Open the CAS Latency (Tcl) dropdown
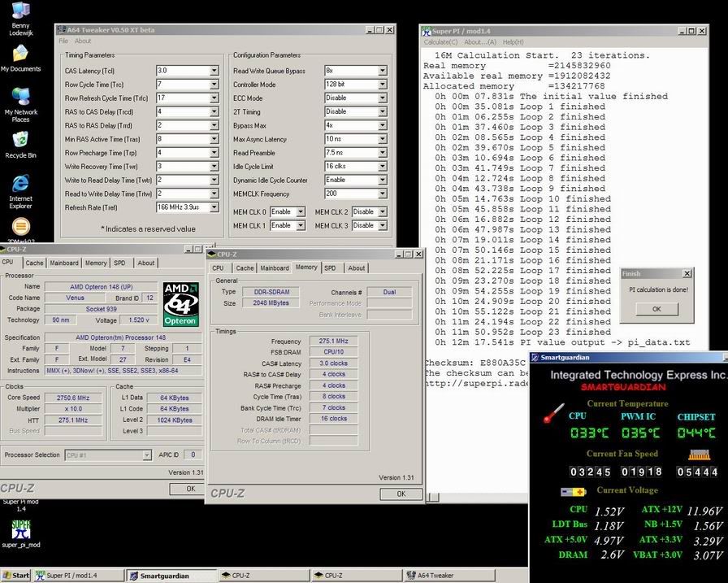The width and height of the screenshot is (728, 583). [x=214, y=71]
